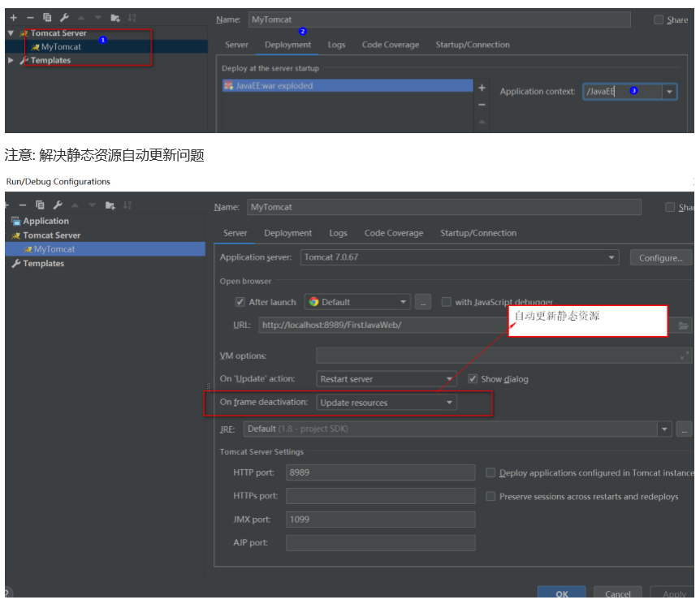Open the Startup/Connection tab in top dialog
This screenshot has width=700, height=604.
click(473, 45)
